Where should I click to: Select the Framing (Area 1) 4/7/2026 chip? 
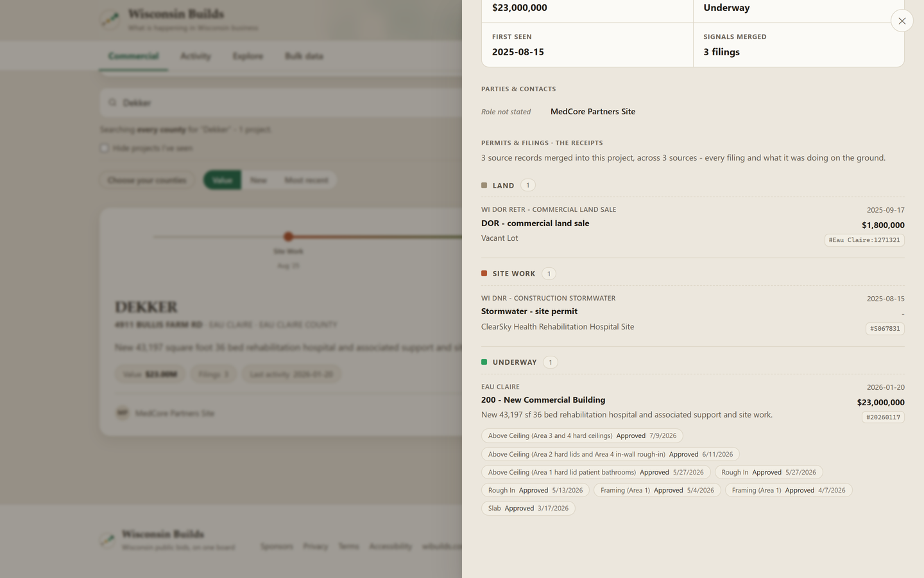pos(789,491)
